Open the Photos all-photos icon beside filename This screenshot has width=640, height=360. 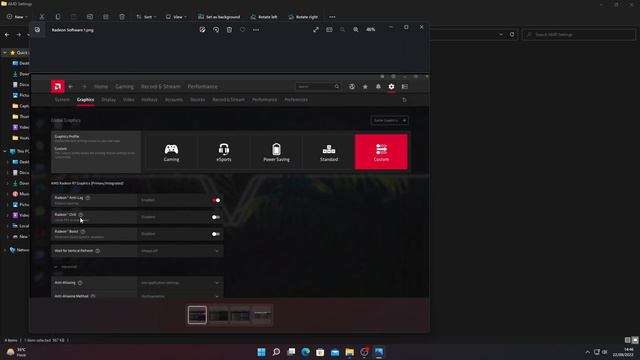37,30
